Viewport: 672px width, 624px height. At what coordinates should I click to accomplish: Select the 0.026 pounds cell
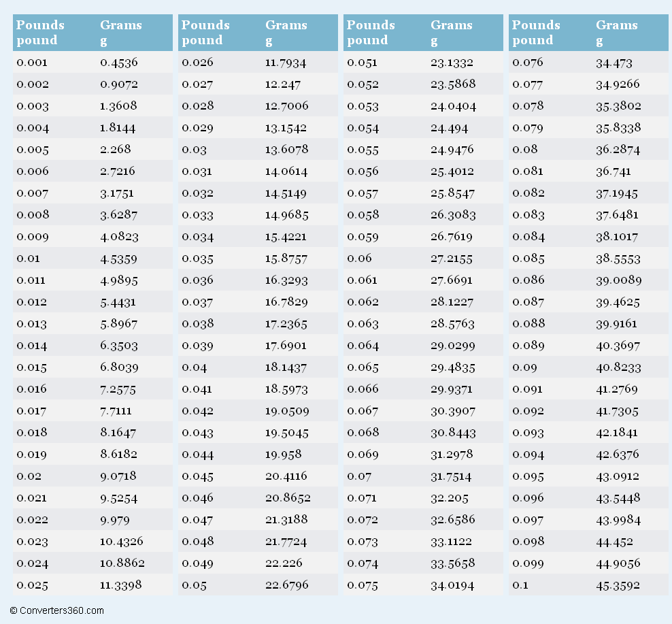(197, 62)
